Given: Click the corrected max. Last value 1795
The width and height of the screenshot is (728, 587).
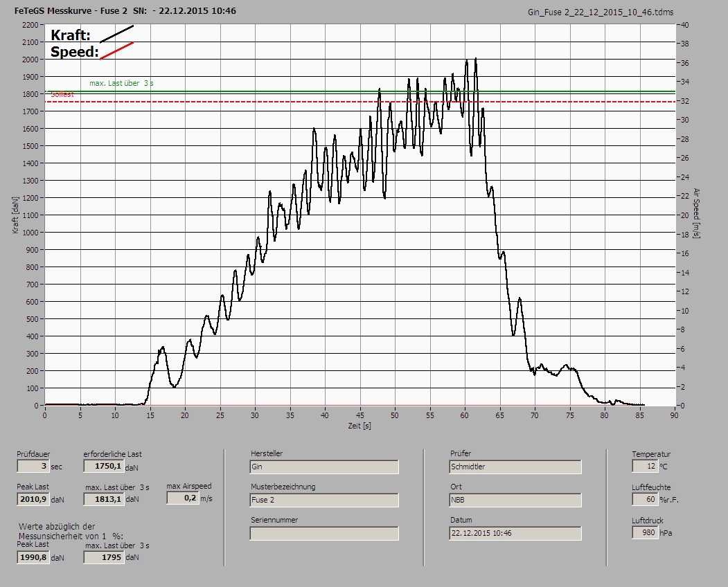Looking at the screenshot, I should (x=103, y=557).
